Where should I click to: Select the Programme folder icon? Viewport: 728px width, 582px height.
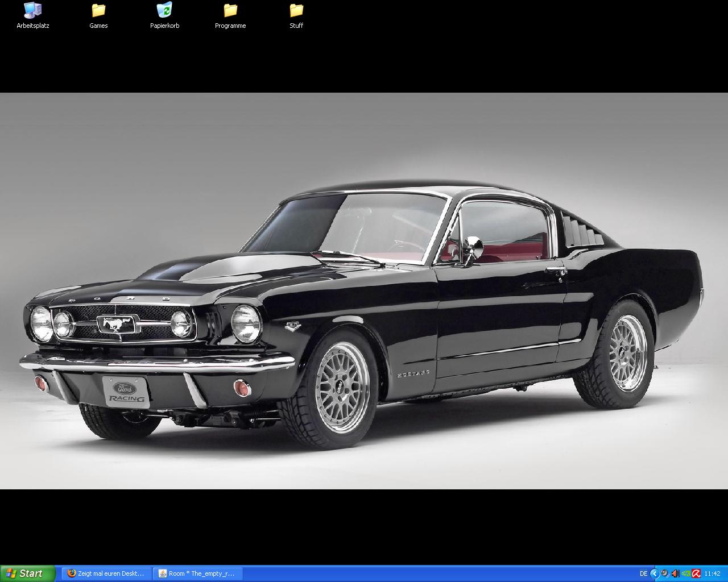click(x=230, y=16)
